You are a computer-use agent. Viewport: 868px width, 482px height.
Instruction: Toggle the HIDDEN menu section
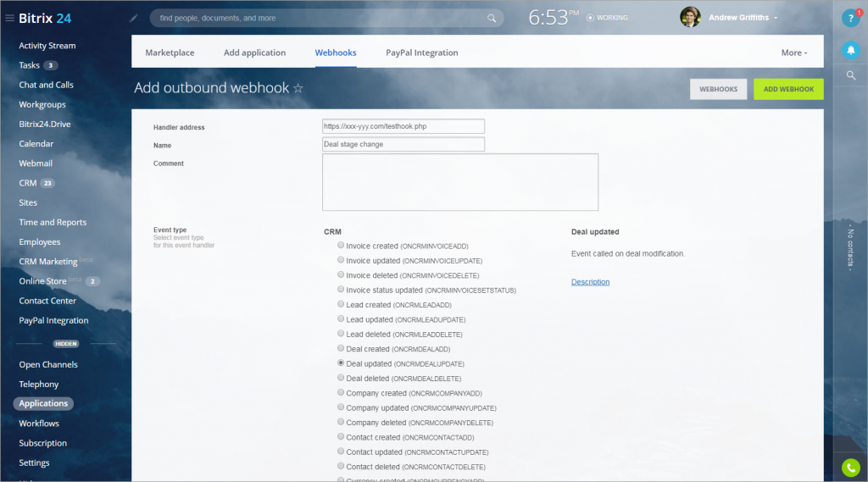click(66, 344)
